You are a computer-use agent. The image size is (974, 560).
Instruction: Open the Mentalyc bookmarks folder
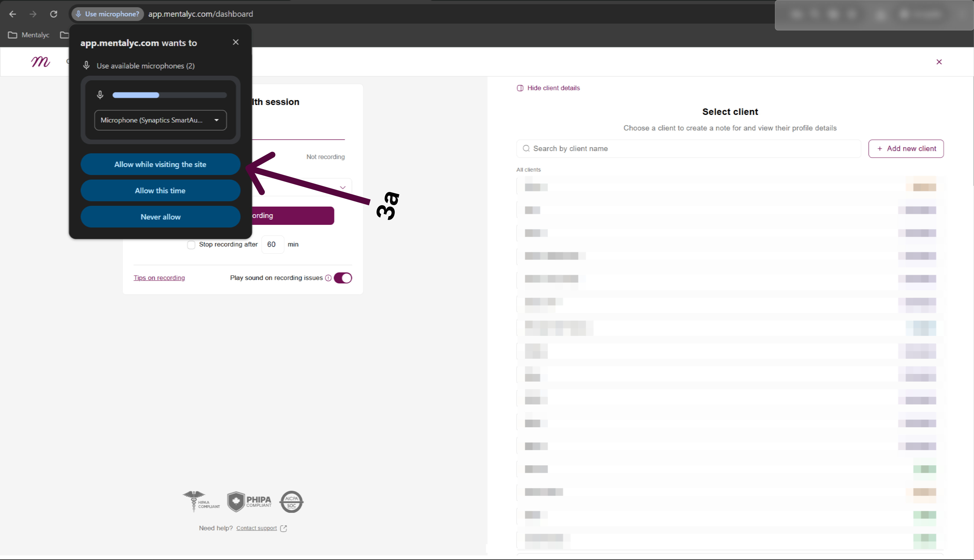tap(29, 35)
